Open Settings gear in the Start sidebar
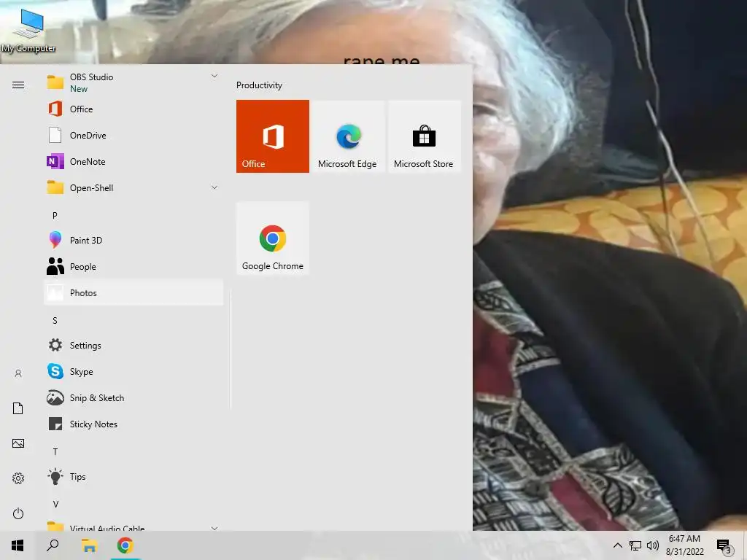Viewport: 747px width, 560px height. (x=18, y=478)
